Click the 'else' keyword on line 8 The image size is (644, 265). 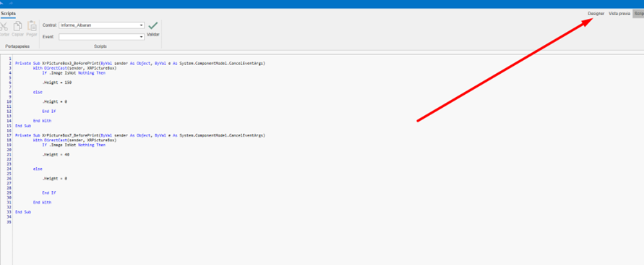click(x=38, y=92)
